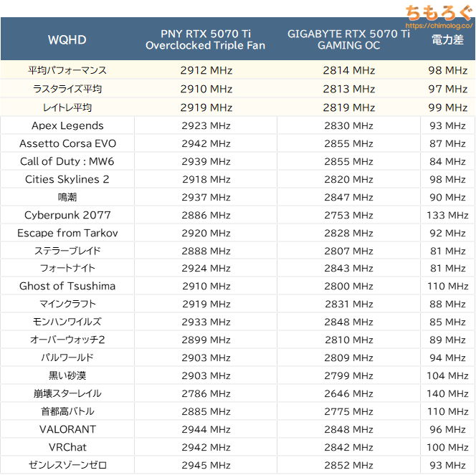The image size is (476, 475).
Task: Select the ゼンレスゾーンゼロ row label
Action: click(x=67, y=465)
